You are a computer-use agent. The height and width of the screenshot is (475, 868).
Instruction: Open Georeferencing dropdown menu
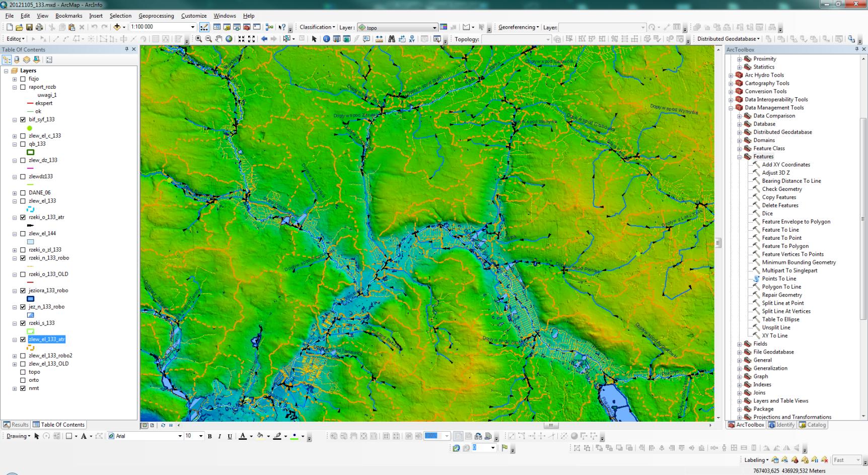click(519, 27)
